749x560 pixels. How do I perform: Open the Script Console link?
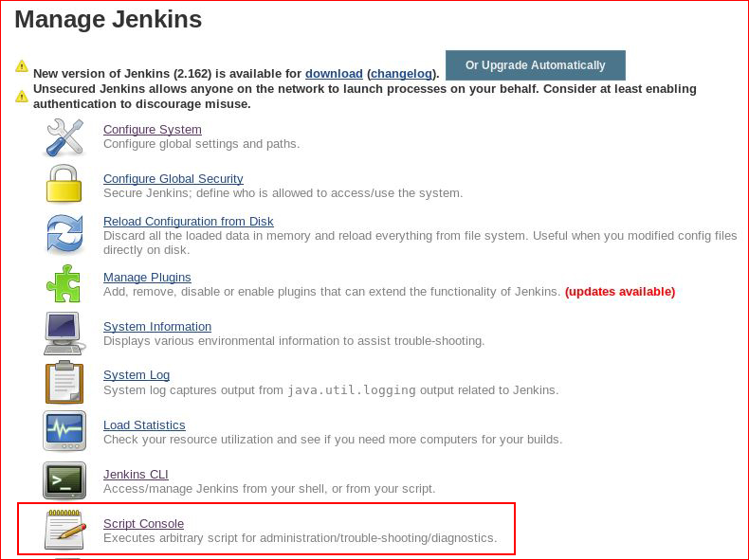(x=144, y=524)
